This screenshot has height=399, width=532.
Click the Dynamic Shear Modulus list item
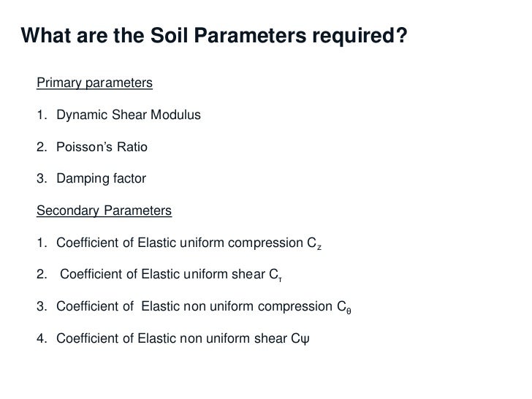pos(118,115)
